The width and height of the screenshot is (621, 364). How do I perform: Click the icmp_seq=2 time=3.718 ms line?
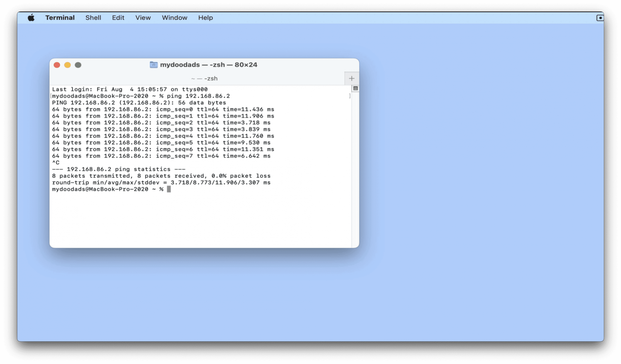161,123
